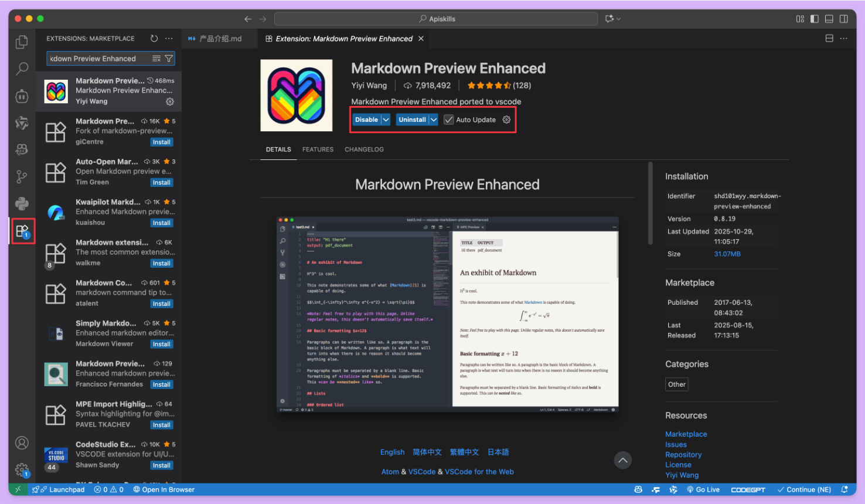This screenshot has width=865, height=504.
Task: Click the Accounts icon above the settings gear
Action: [x=22, y=443]
